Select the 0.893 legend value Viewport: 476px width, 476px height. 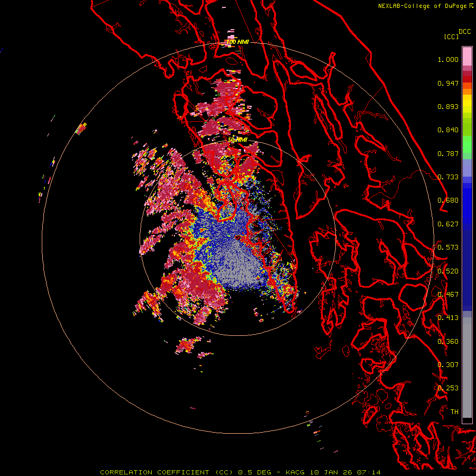pyautogui.click(x=448, y=106)
